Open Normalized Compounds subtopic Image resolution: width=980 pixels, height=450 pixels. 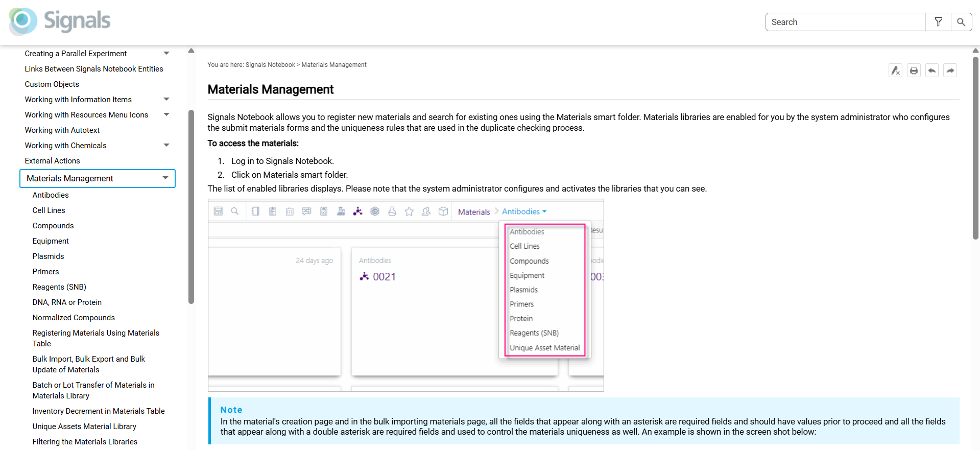74,318
